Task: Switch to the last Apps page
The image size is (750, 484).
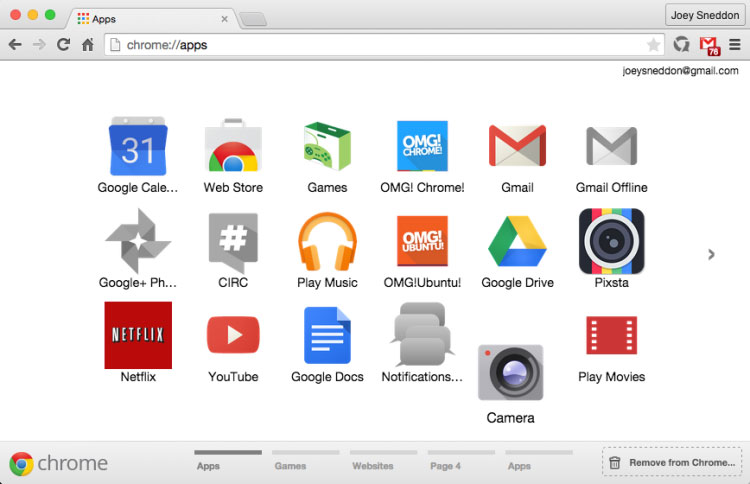Action: click(539, 460)
